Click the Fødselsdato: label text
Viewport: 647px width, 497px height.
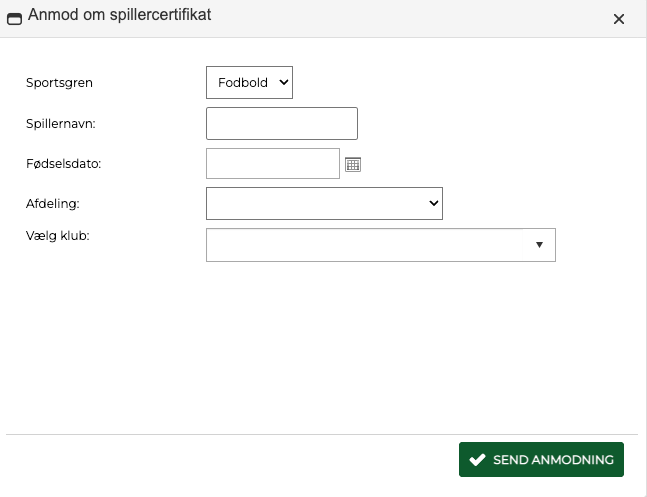(63, 163)
